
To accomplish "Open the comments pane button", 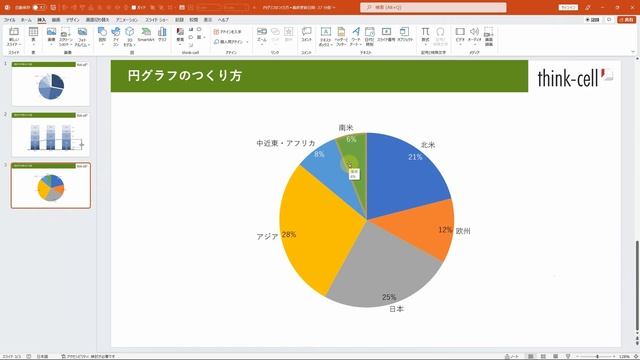I will point(609,20).
